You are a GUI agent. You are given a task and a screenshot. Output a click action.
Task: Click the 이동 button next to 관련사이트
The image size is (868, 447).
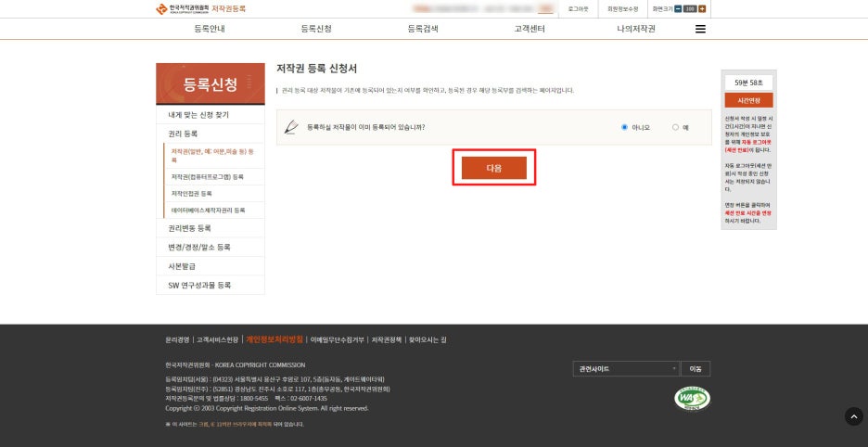[696, 369]
